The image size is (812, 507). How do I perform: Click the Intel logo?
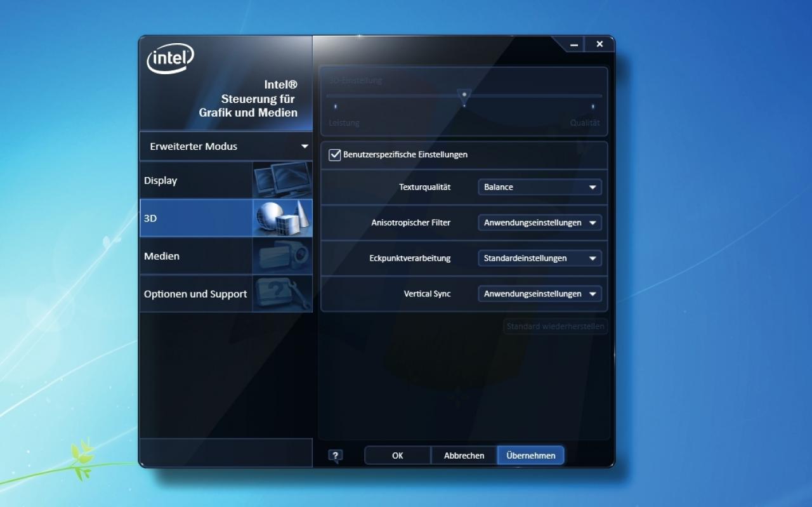pos(170,58)
